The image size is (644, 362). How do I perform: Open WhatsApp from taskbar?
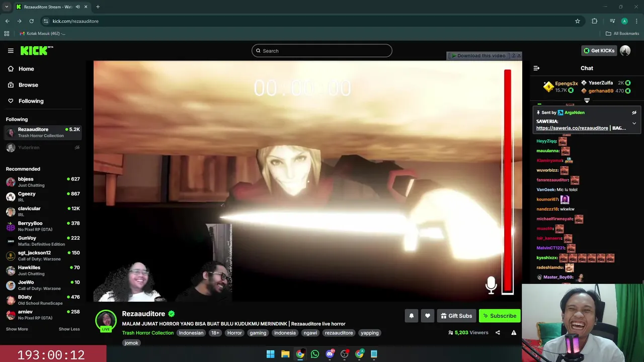click(315, 354)
